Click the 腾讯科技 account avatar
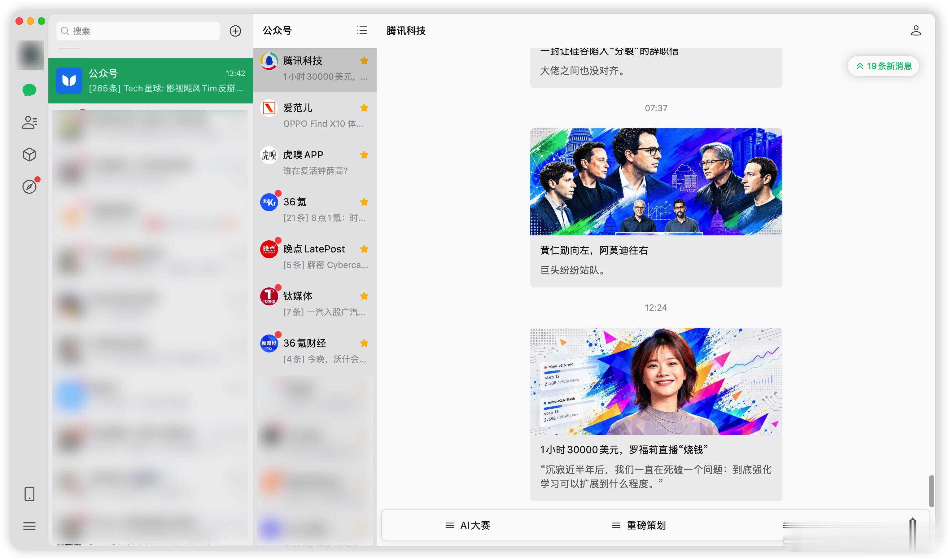Screen dimensions: 949x560 point(269,61)
